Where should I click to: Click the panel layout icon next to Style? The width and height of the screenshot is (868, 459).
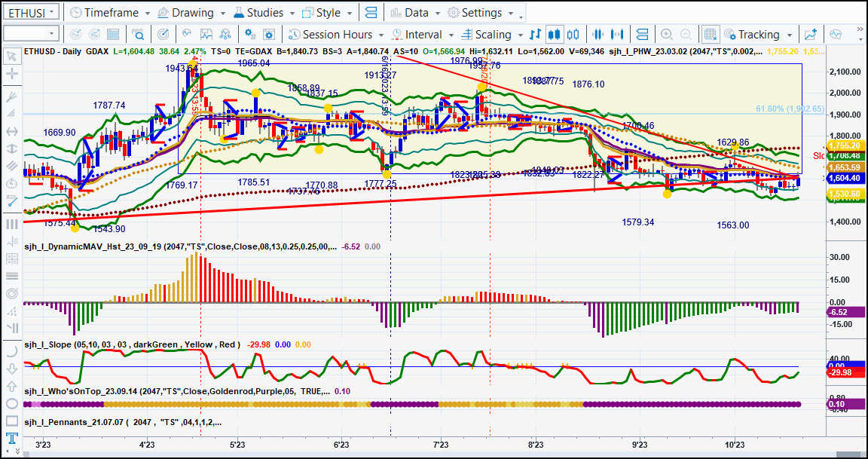click(x=371, y=12)
